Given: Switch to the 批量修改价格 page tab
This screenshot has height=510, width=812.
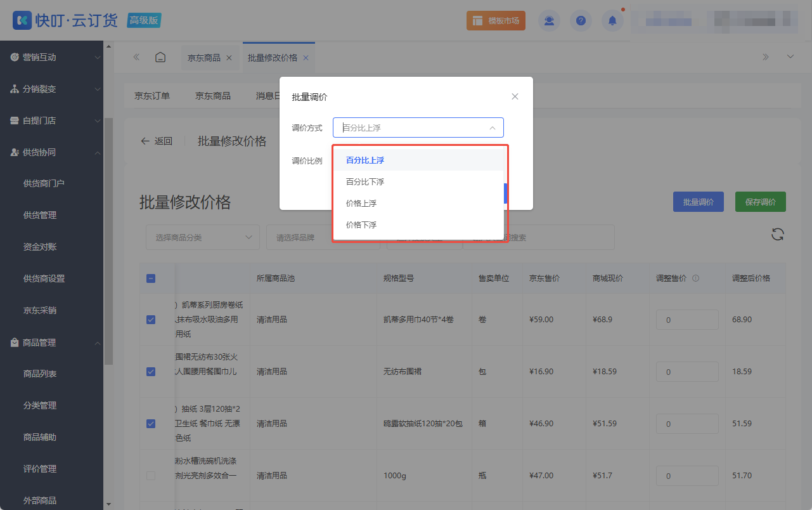Looking at the screenshot, I should (273, 58).
